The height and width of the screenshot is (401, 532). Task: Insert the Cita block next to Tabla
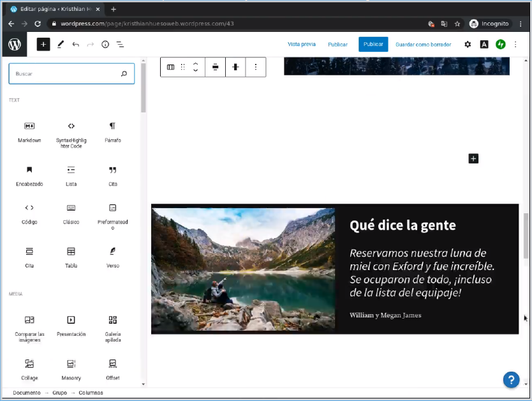(x=29, y=258)
